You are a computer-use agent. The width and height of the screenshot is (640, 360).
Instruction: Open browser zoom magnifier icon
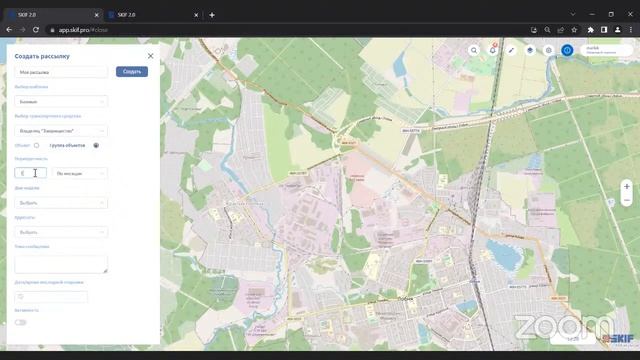click(x=547, y=30)
